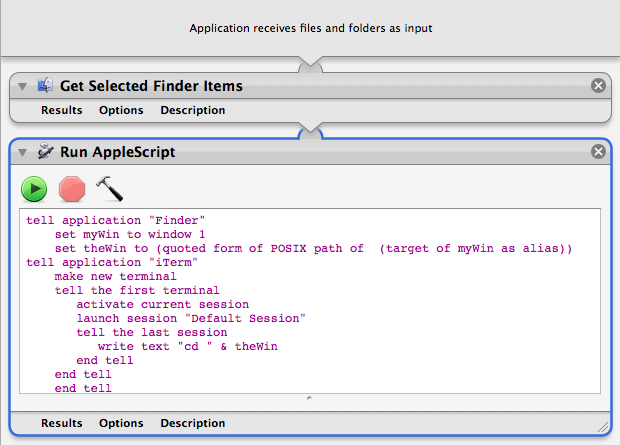The image size is (620, 445).
Task: Compile the script with hammer icon
Action: pos(110,189)
